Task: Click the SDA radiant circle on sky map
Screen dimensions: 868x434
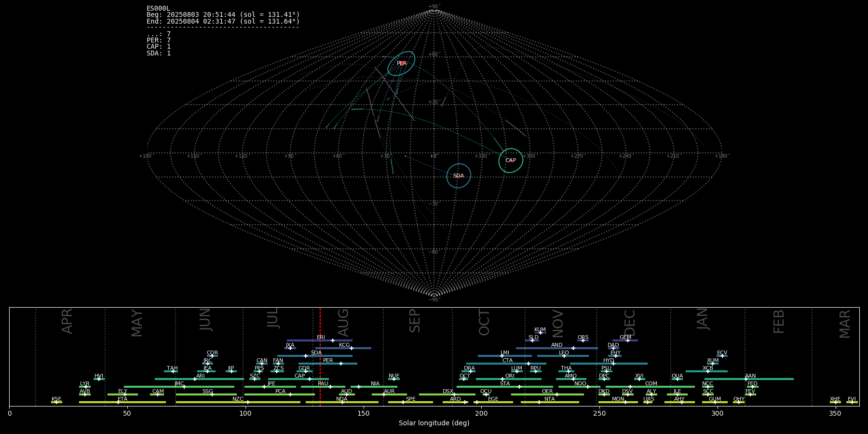Action: click(x=459, y=176)
